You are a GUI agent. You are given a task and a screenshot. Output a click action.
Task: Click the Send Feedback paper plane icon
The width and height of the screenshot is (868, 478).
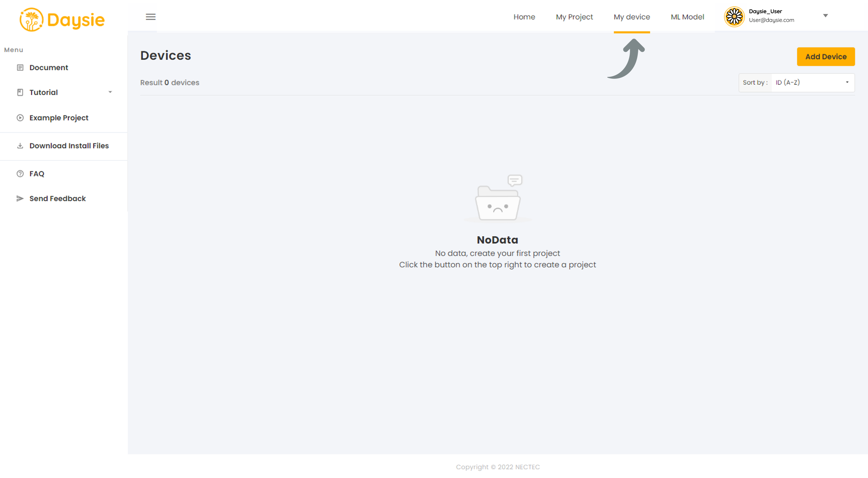20,199
